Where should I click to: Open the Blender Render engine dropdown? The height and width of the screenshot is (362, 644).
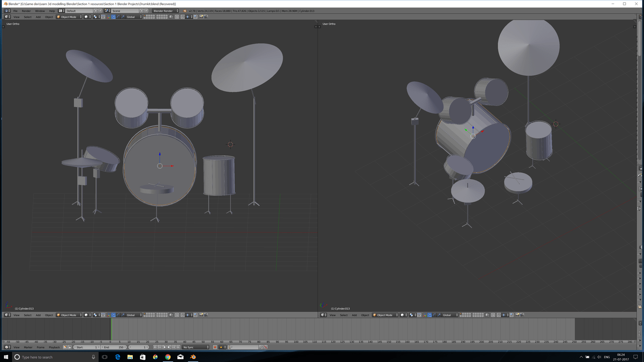pos(165,11)
